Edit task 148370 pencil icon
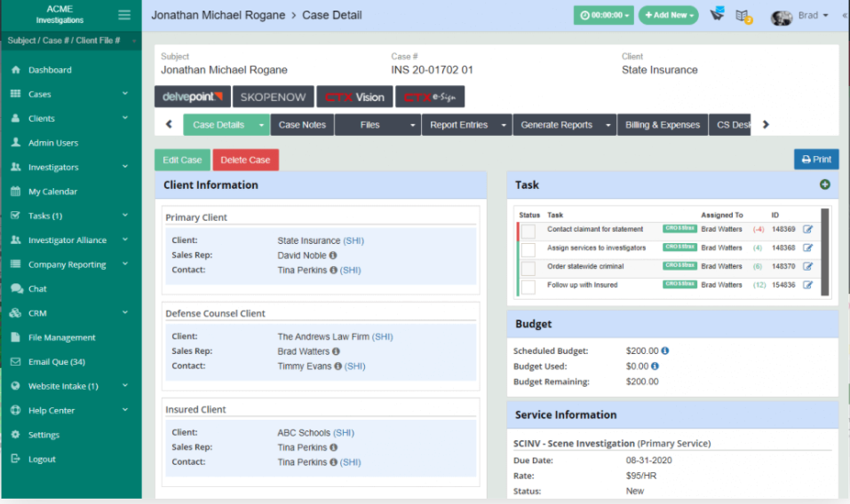The image size is (850, 504). [807, 266]
